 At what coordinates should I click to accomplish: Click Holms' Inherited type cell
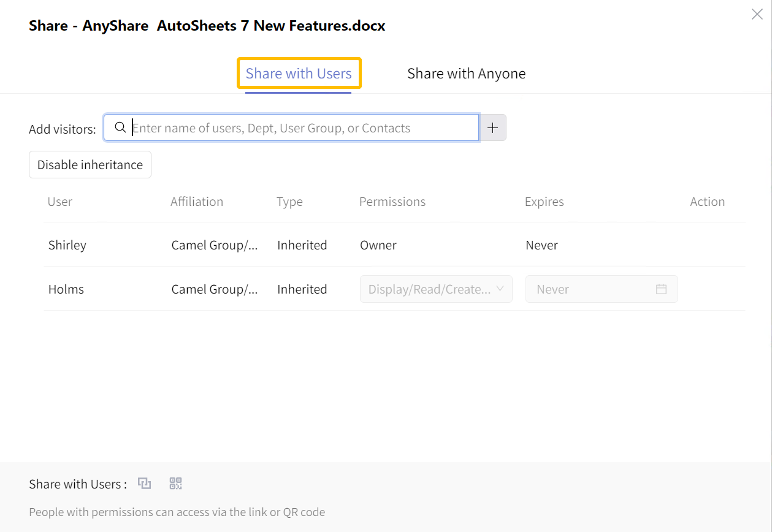pos(302,289)
